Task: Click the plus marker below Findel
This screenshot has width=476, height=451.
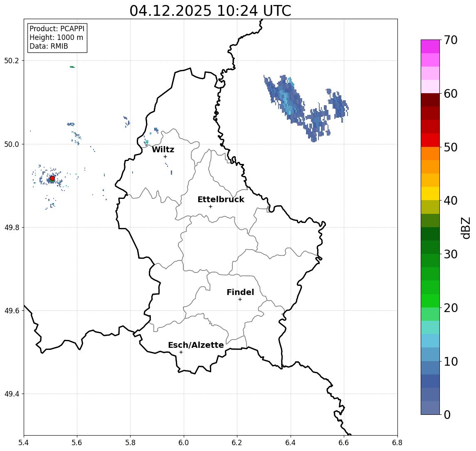Action: 240,300
